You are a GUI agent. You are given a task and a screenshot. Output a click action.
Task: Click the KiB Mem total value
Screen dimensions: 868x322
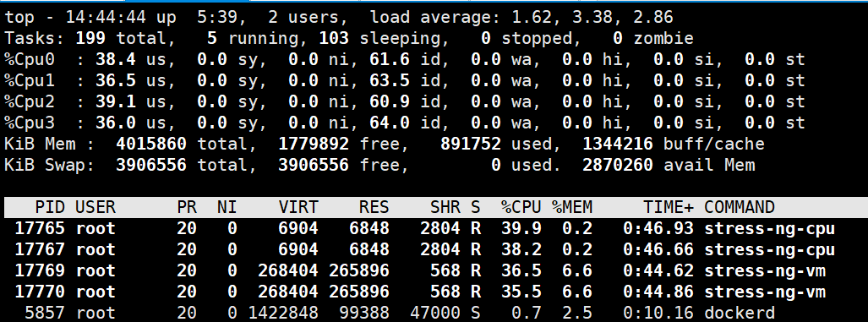[151, 145]
